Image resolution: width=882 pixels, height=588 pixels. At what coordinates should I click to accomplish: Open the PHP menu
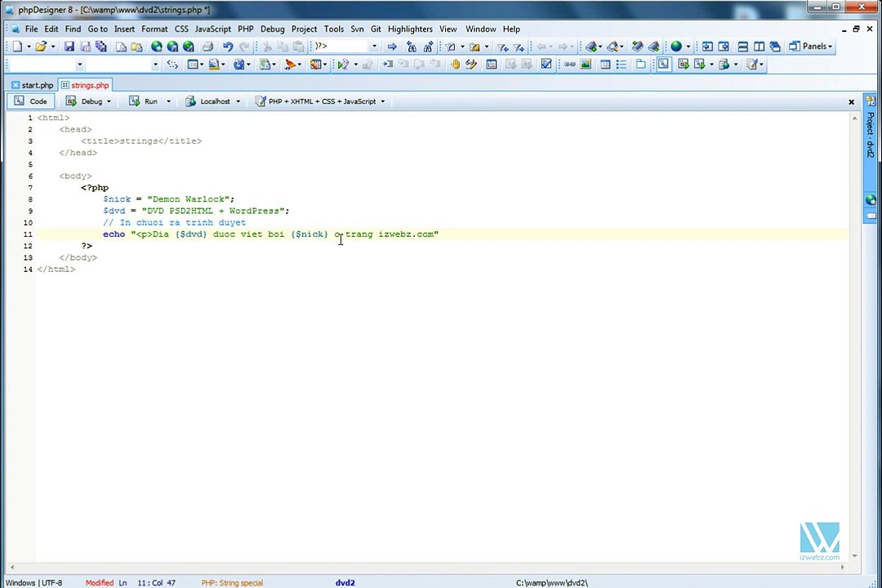click(245, 29)
